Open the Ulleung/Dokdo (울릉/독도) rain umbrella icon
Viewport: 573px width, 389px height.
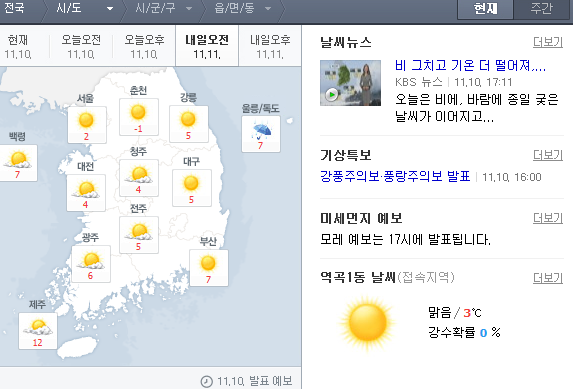(261, 131)
